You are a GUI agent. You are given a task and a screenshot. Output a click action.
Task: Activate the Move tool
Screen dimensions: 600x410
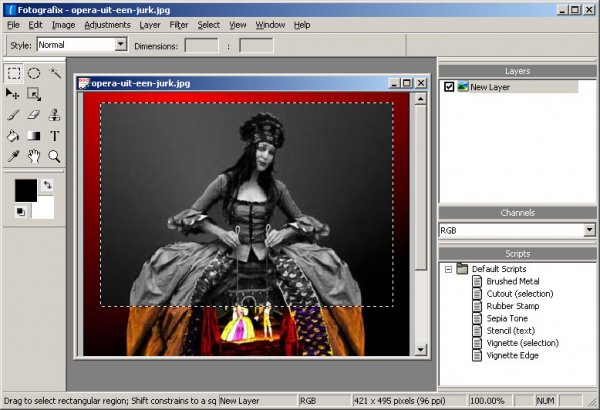tap(13, 94)
